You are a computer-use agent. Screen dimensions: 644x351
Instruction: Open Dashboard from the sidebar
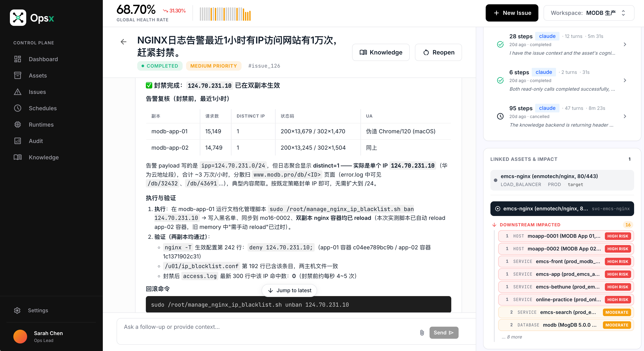pos(43,59)
